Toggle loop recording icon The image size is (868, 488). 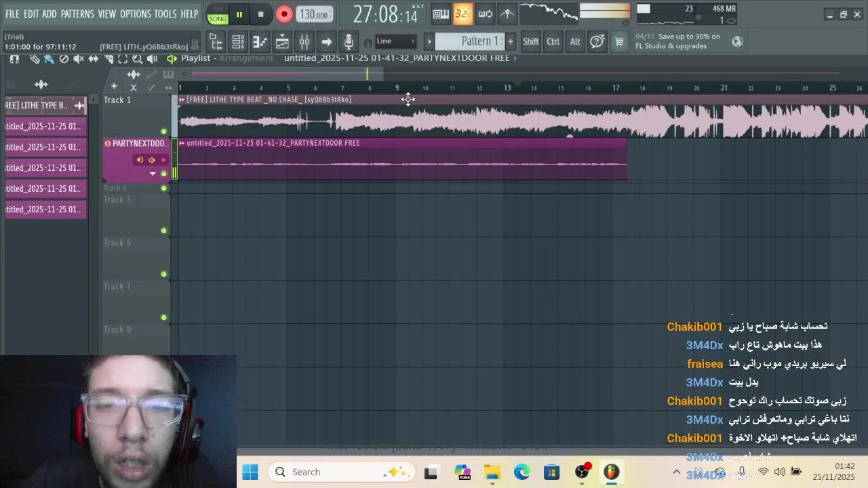[485, 14]
